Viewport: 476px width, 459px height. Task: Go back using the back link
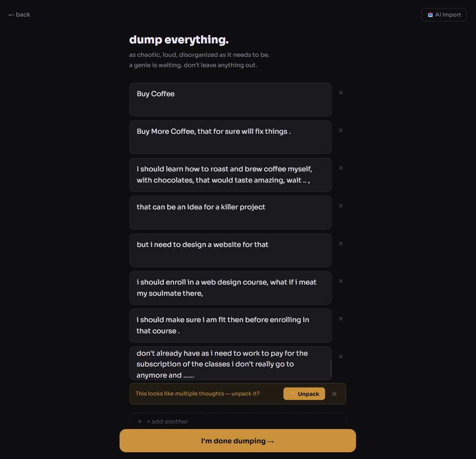tap(19, 15)
